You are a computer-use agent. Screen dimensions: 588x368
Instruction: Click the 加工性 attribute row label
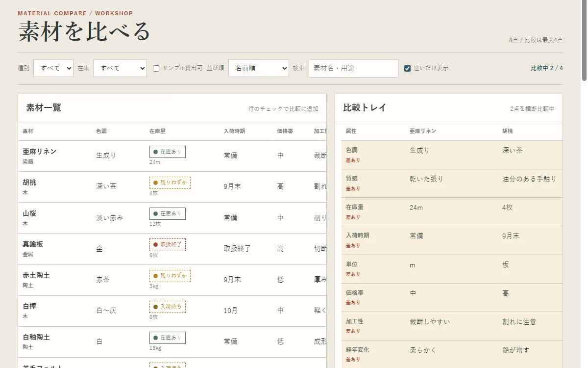click(354, 321)
